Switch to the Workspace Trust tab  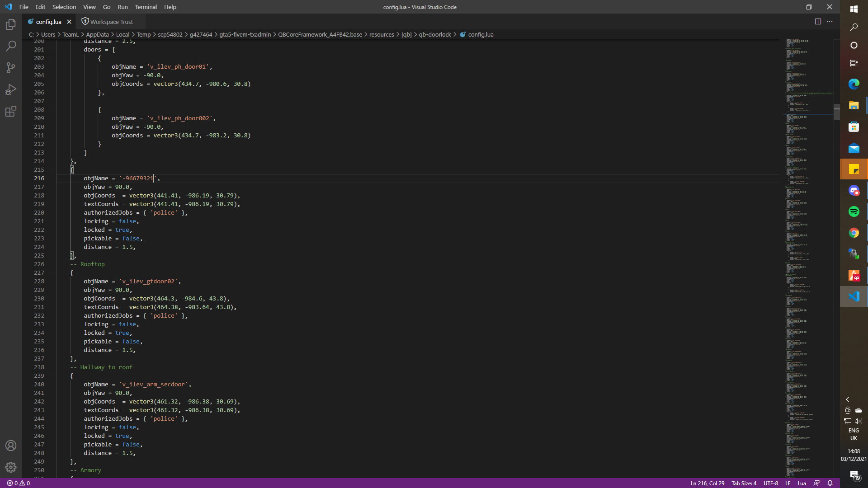[108, 22]
